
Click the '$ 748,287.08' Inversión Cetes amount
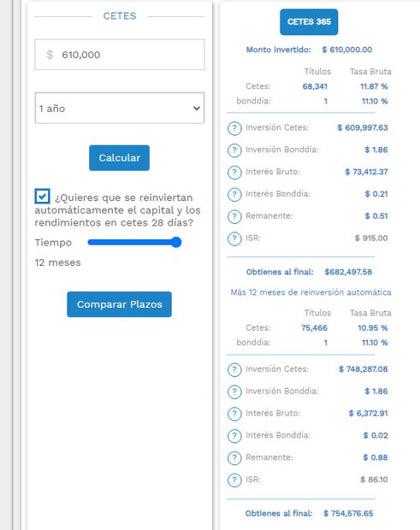[x=364, y=369]
